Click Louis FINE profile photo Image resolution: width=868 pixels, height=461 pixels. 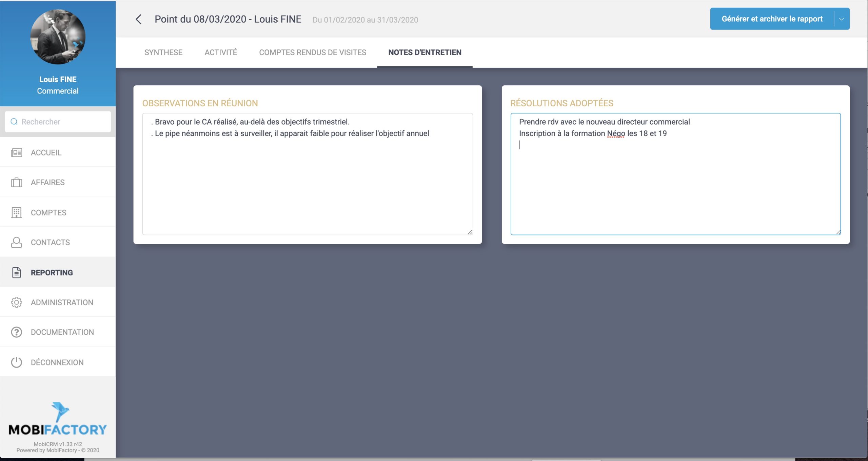[x=58, y=37]
